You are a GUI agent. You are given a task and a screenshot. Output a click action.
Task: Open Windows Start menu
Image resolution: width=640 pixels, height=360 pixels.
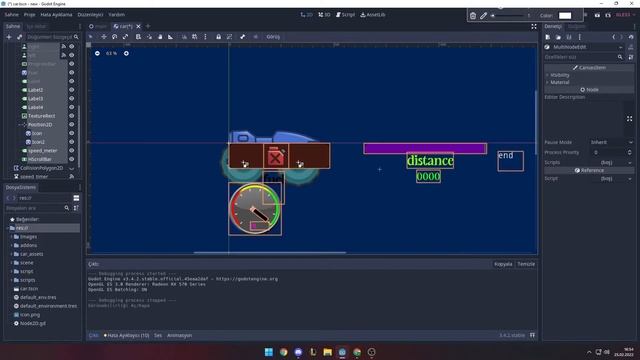[269, 352]
